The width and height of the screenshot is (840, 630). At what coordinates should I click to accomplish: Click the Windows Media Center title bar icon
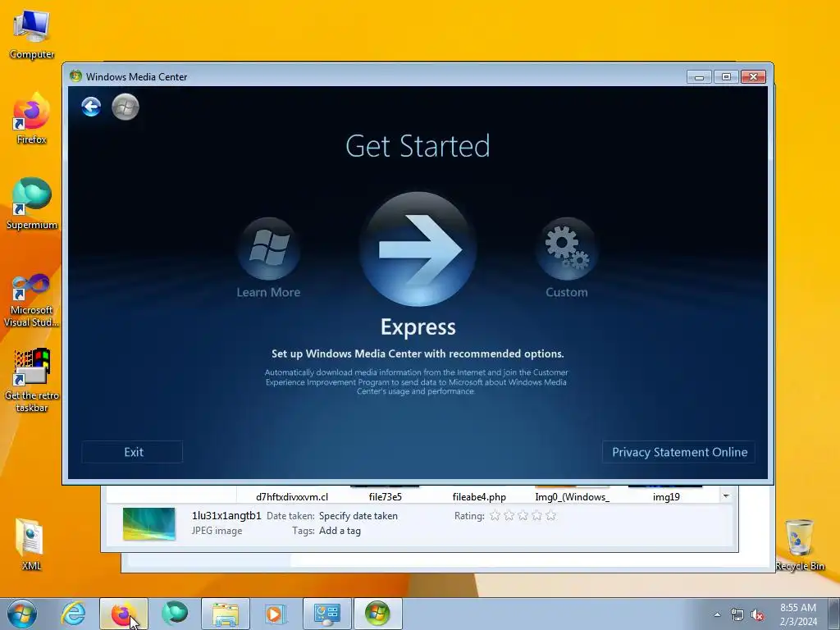75,76
